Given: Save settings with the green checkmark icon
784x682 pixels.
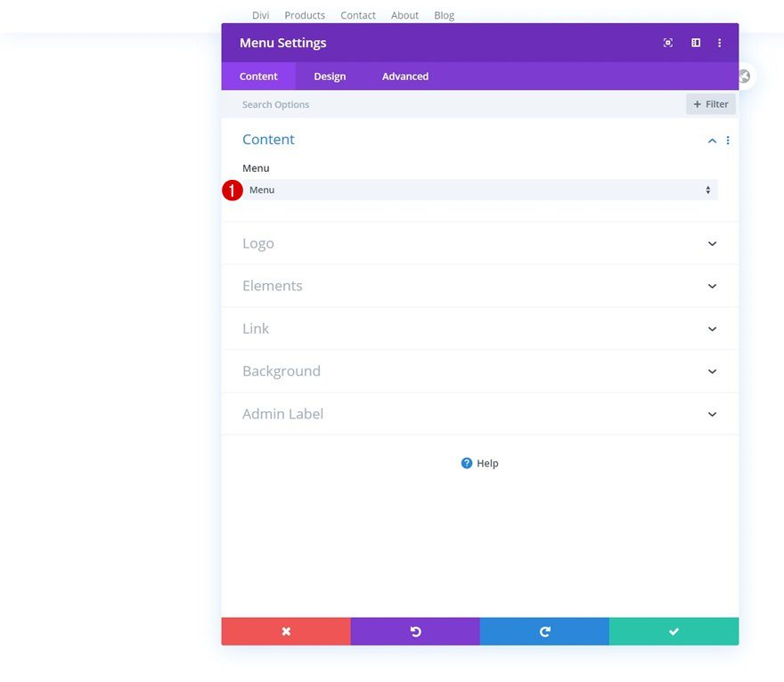Looking at the screenshot, I should tap(674, 631).
